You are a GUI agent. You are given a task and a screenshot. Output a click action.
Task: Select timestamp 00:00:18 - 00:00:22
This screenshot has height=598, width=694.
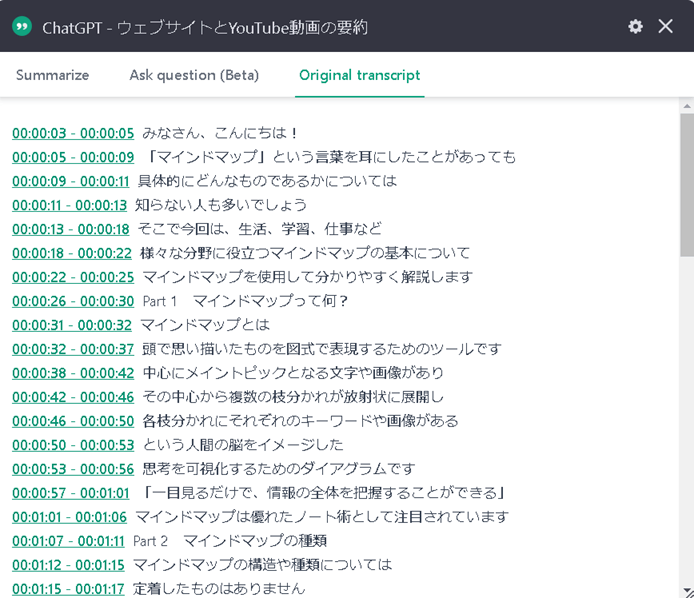click(x=72, y=253)
